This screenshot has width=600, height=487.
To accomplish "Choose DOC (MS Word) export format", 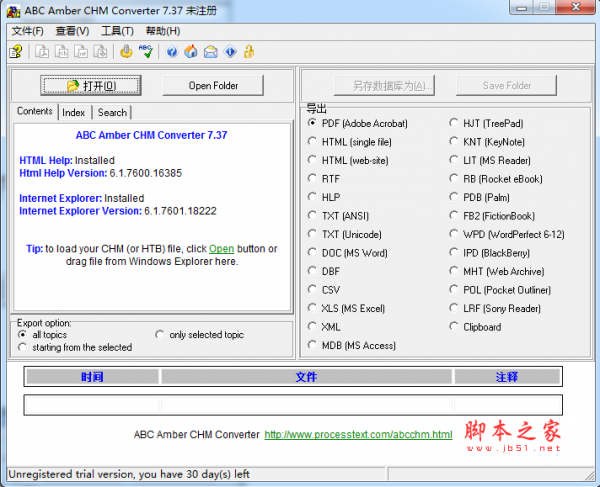I will (x=313, y=252).
